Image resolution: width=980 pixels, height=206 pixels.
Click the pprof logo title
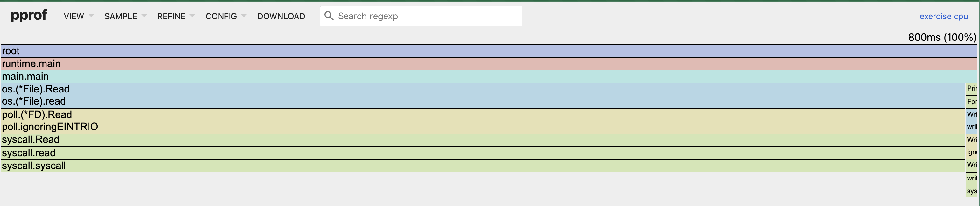tap(29, 15)
